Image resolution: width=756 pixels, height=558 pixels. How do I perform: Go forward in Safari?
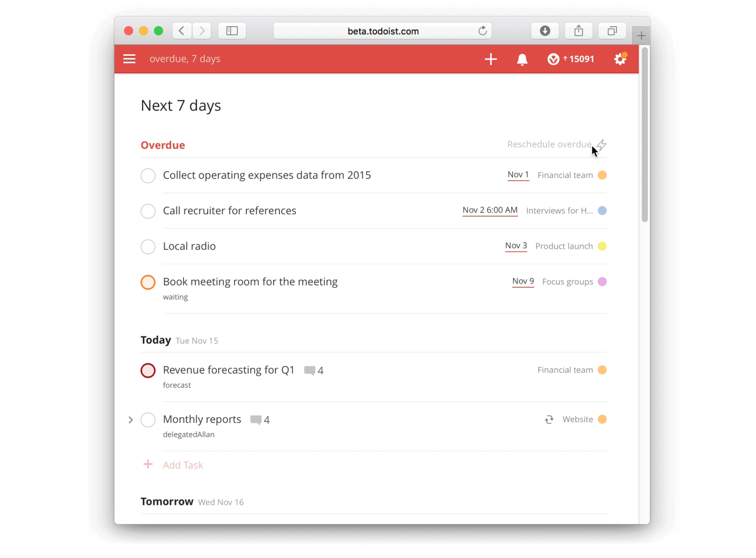pos(202,31)
